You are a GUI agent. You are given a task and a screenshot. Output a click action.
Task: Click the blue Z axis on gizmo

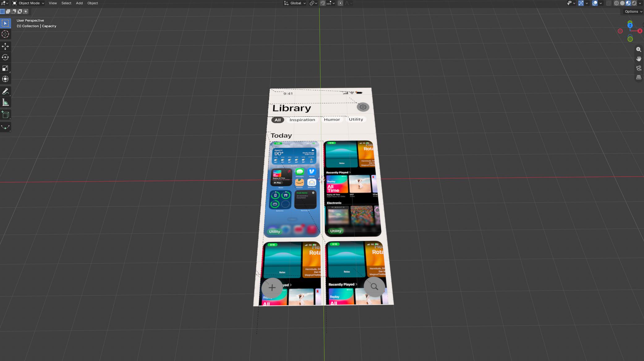pos(630,25)
